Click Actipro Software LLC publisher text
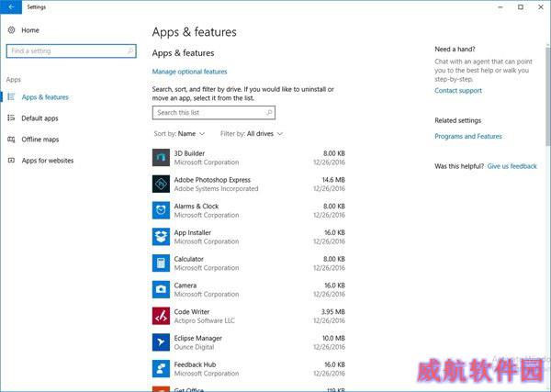551x392 pixels. pyautogui.click(x=205, y=320)
